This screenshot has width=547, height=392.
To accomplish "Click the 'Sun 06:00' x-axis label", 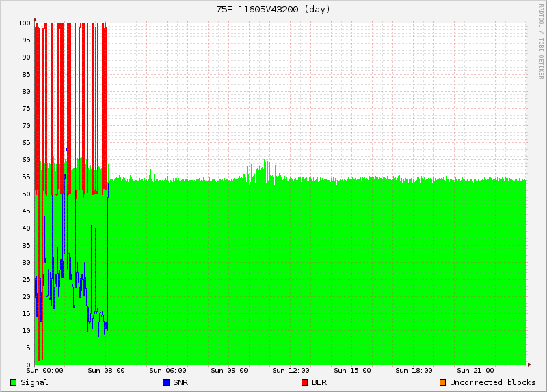I will [x=168, y=370].
